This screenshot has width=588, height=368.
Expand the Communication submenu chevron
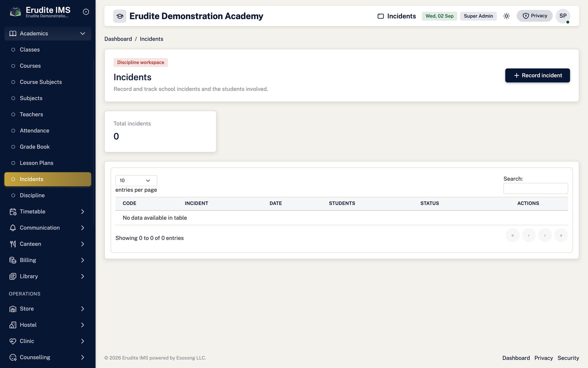[83, 228]
